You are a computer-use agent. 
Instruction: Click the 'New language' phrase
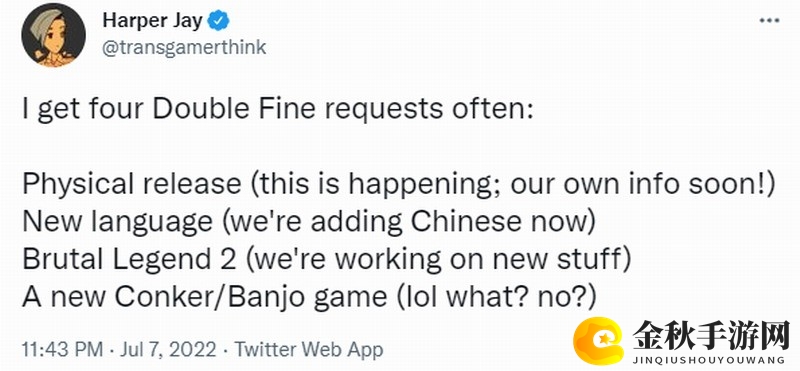[116, 221]
